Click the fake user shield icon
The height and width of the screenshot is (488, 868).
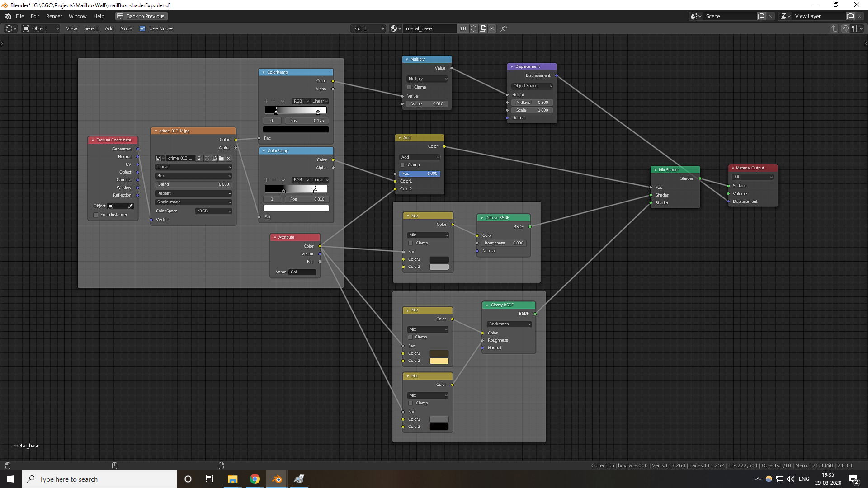(x=473, y=28)
